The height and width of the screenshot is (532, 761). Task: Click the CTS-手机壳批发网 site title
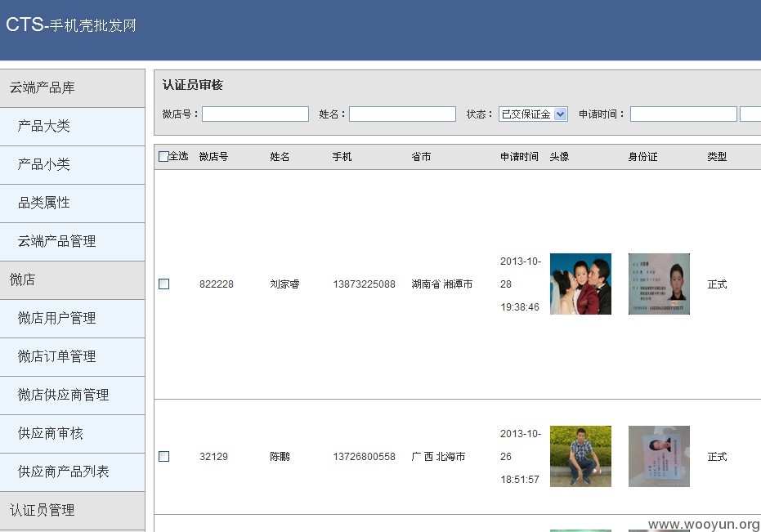point(71,25)
